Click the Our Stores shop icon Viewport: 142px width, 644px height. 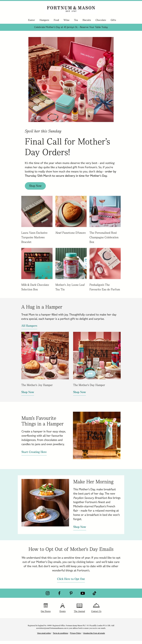pyautogui.click(x=46, y=605)
